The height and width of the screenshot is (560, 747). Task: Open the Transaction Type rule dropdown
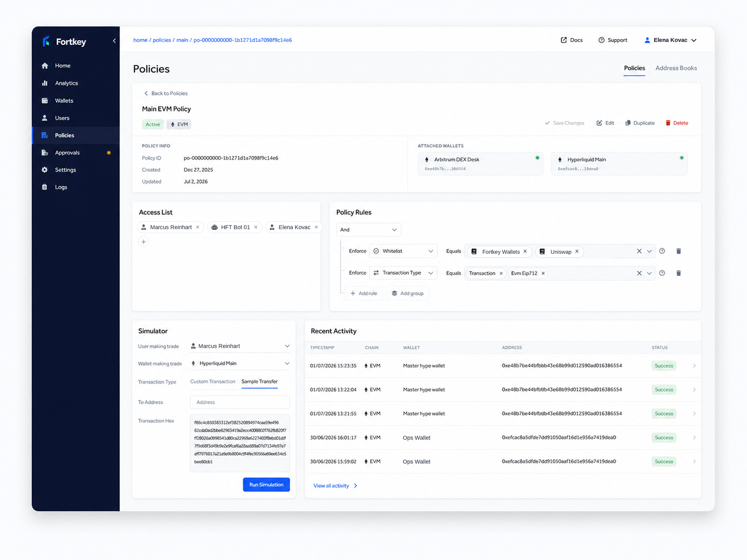tap(403, 273)
